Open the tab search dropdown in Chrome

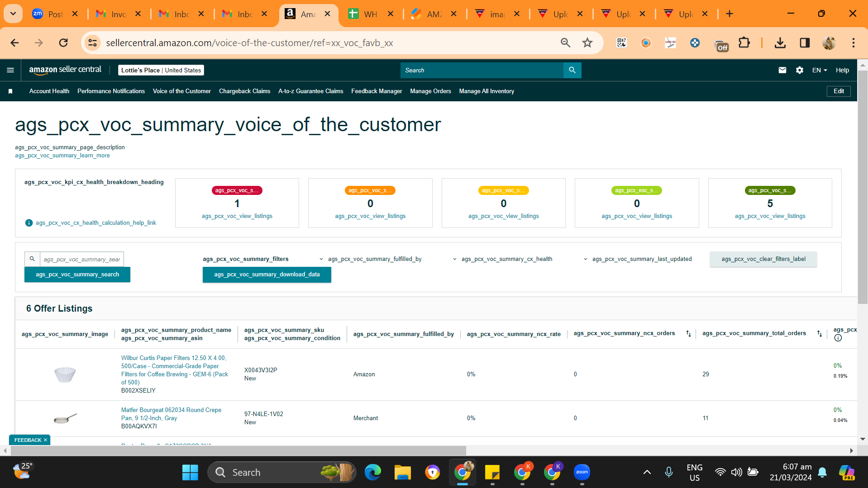13,14
